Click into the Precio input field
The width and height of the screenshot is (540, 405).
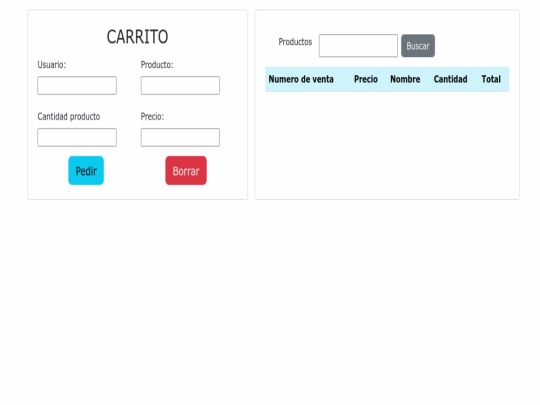coord(180,137)
